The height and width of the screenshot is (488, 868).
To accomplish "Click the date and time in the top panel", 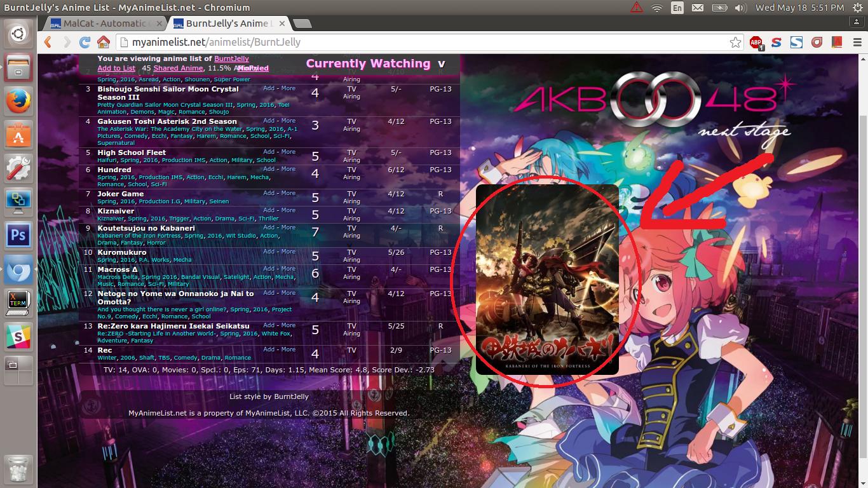I will click(x=799, y=8).
